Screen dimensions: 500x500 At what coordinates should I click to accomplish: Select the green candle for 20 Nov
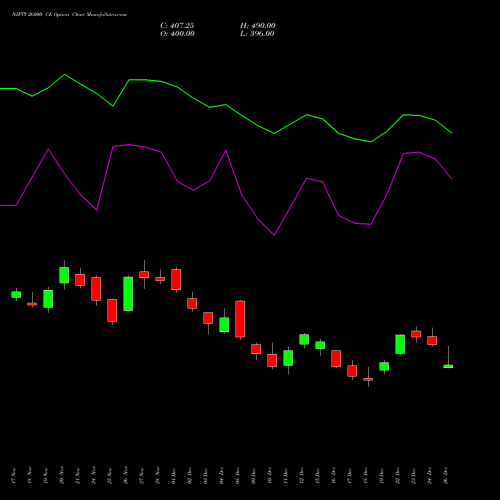64,275
